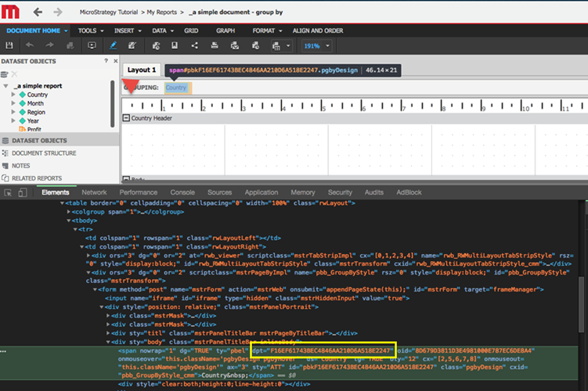Switch to the Console tab in DevTools
588x391 pixels.
pos(182,192)
